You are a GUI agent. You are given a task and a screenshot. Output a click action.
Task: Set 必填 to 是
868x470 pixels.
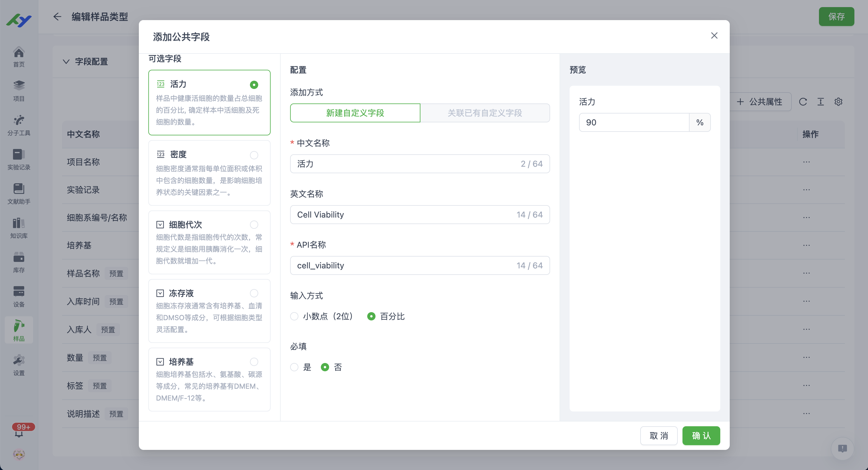[294, 367]
